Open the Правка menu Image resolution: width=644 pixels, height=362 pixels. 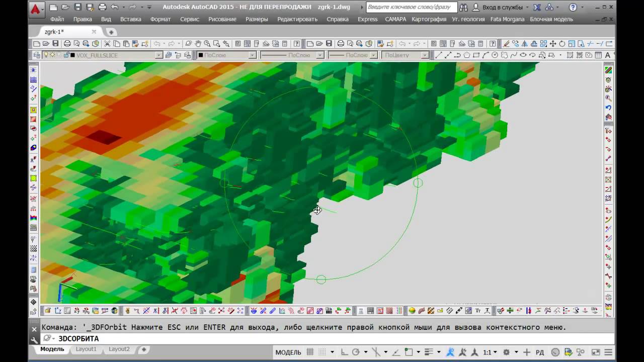point(83,19)
